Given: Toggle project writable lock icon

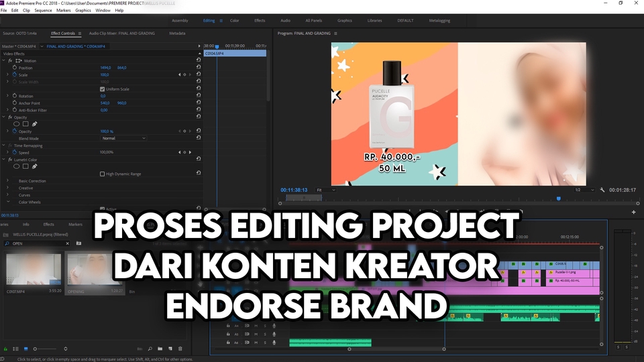Looking at the screenshot, I should (6, 349).
